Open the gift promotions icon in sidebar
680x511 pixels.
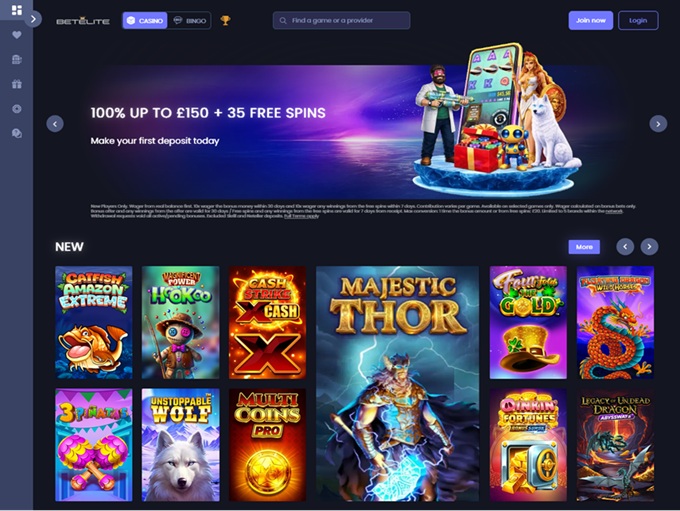pos(16,84)
